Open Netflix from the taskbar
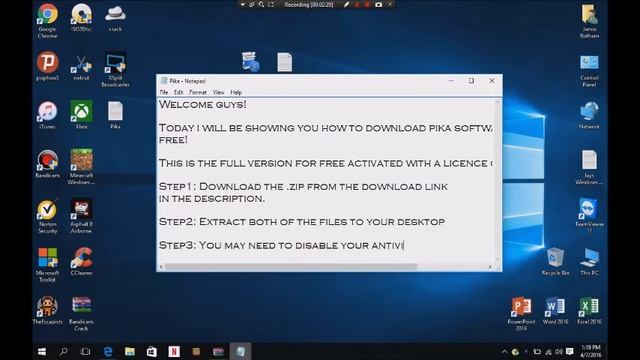The width and height of the screenshot is (640, 360). (174, 351)
